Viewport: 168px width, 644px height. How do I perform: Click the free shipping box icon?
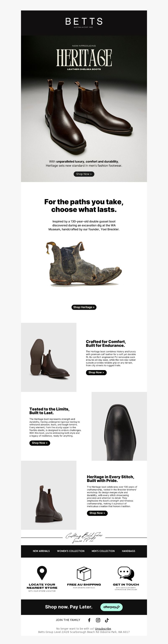(x=84, y=573)
